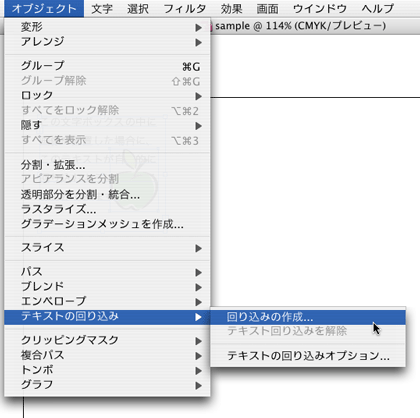Screen dimensions: 420x418
Task: Expand the アレンジ submenu
Action: pyautogui.click(x=107, y=42)
